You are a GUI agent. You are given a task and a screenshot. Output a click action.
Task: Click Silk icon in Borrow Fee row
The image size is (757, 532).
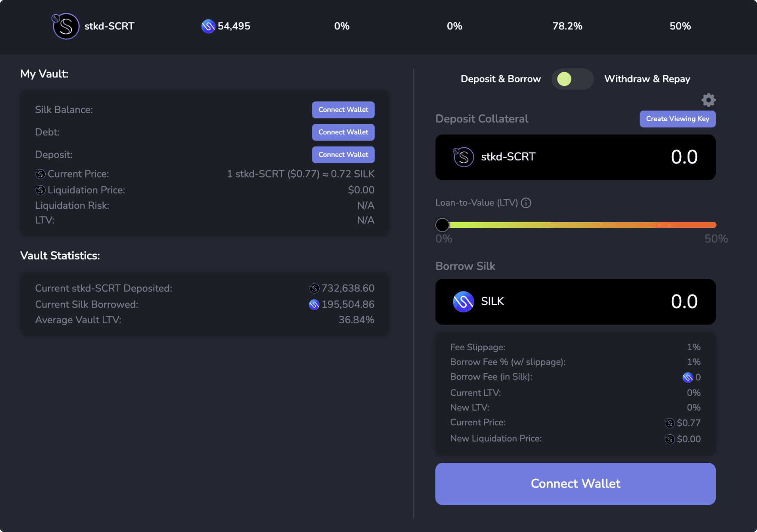[688, 377]
